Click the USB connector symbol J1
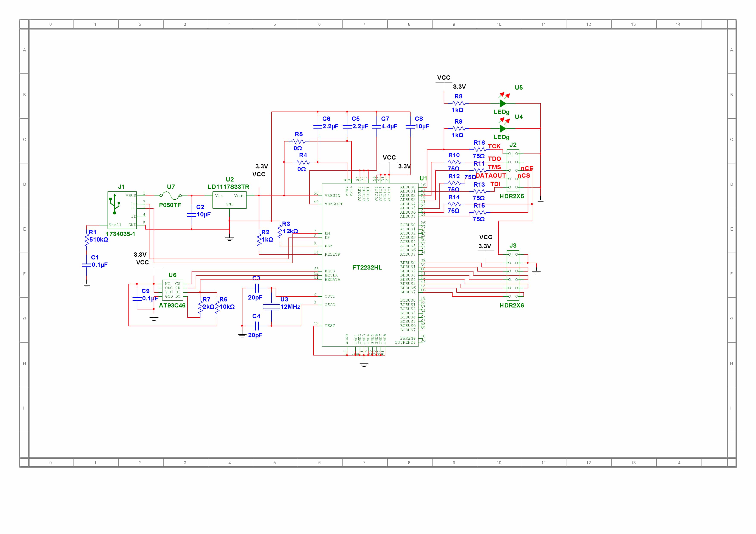The height and width of the screenshot is (534, 756). click(x=122, y=210)
